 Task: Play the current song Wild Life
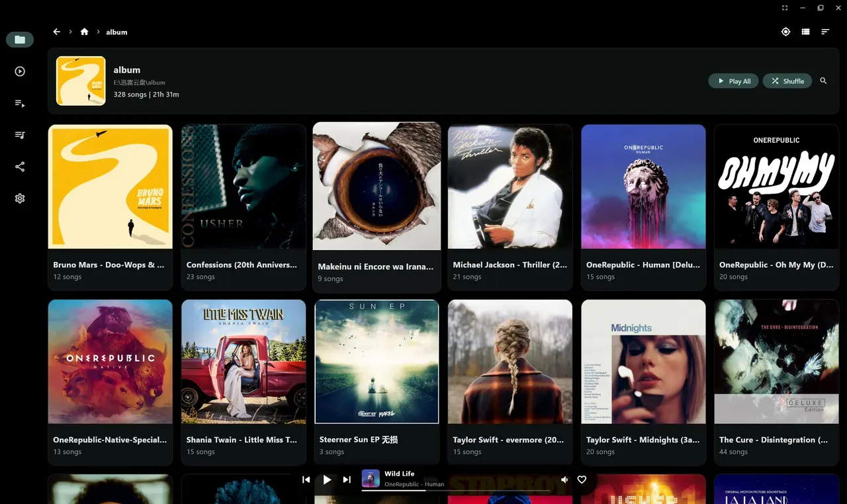click(327, 480)
